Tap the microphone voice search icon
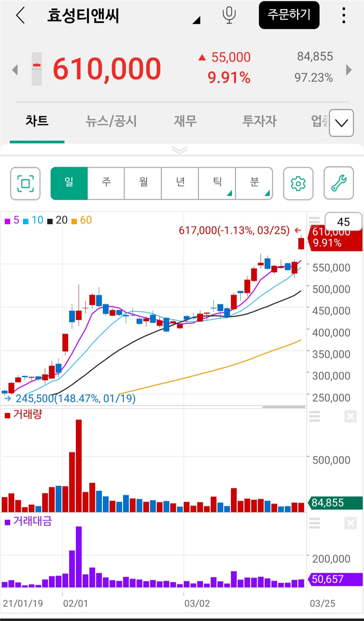 click(229, 15)
